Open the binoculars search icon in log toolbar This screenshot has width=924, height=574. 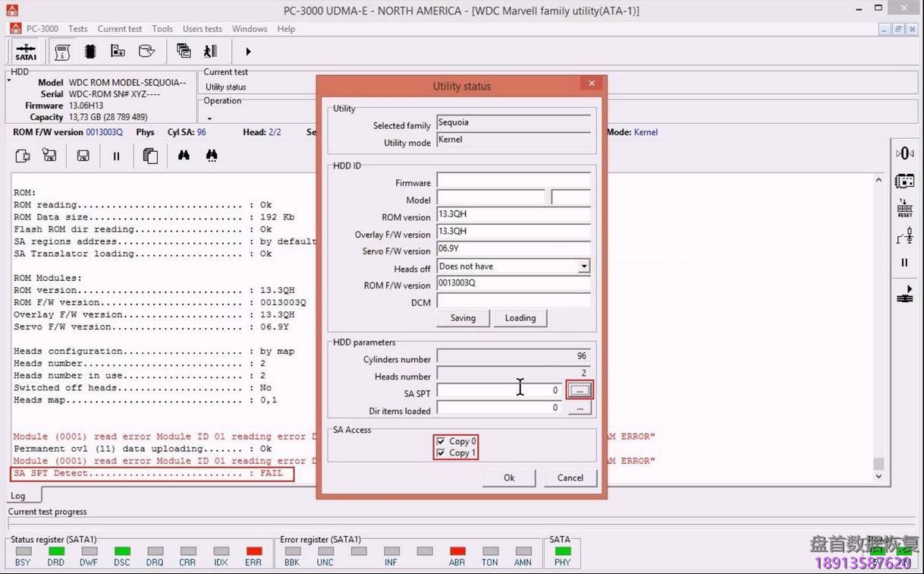click(x=184, y=156)
